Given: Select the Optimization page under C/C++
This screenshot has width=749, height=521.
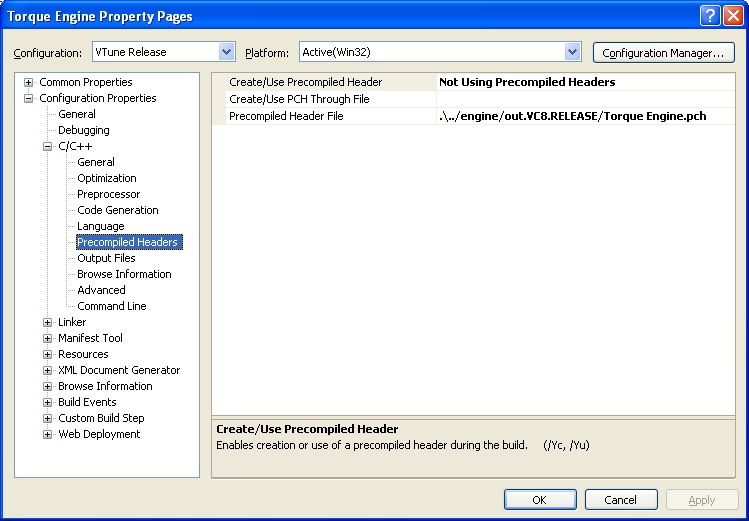Looking at the screenshot, I should coord(107,178).
